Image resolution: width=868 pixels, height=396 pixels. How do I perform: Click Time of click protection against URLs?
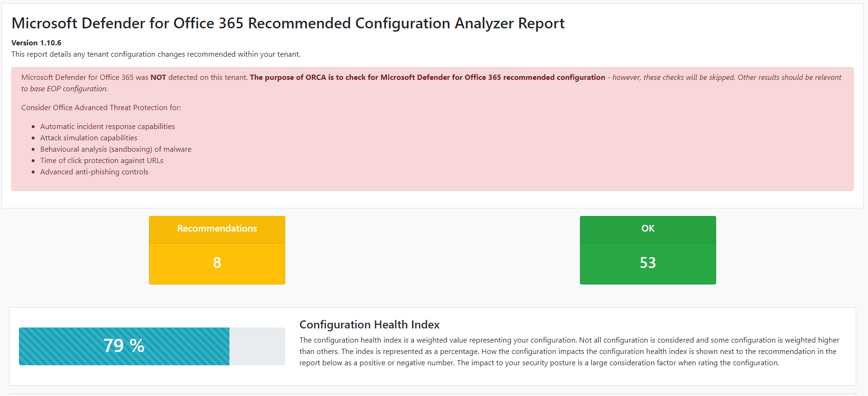click(102, 161)
